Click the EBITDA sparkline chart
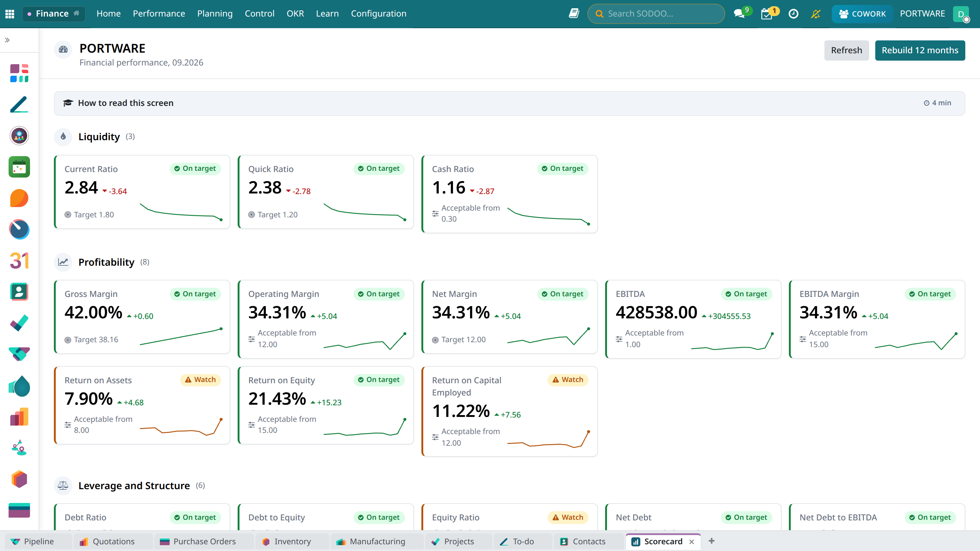 [x=732, y=341]
